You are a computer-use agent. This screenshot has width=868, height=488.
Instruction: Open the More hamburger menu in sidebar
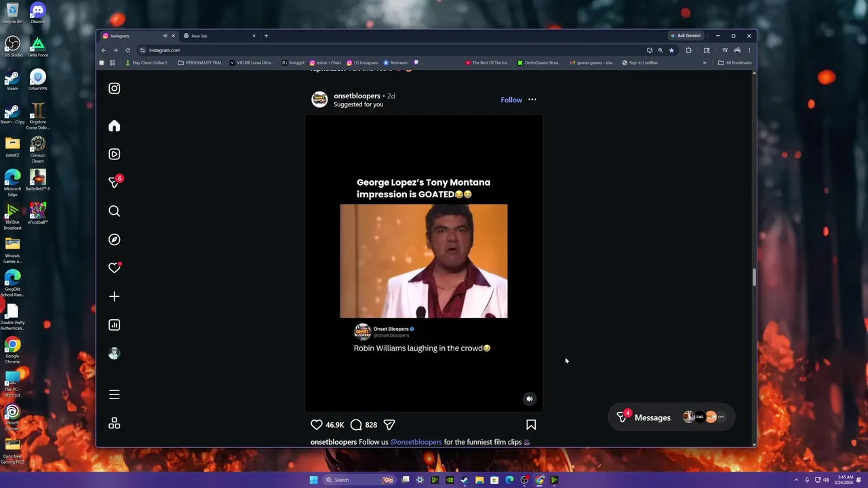pyautogui.click(x=114, y=394)
